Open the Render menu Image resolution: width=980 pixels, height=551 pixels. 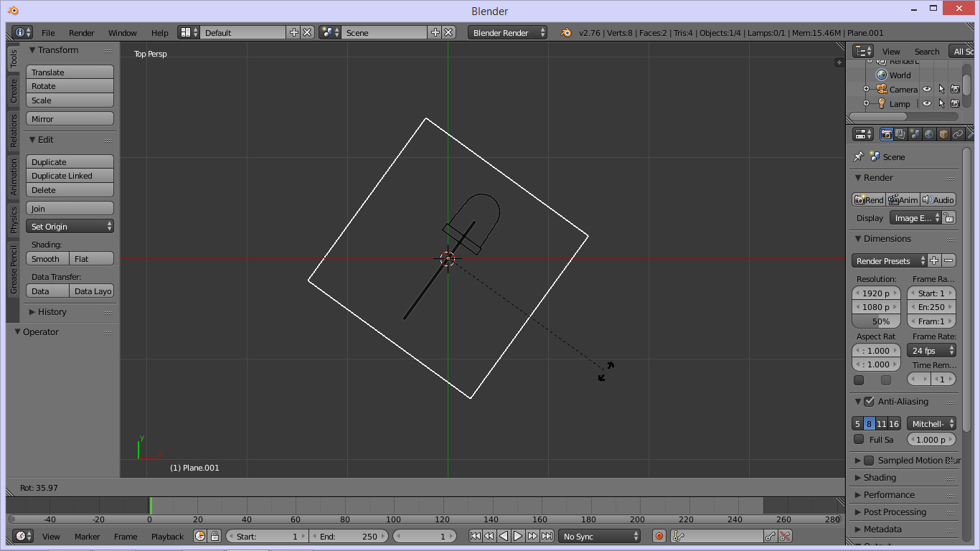pos(82,33)
